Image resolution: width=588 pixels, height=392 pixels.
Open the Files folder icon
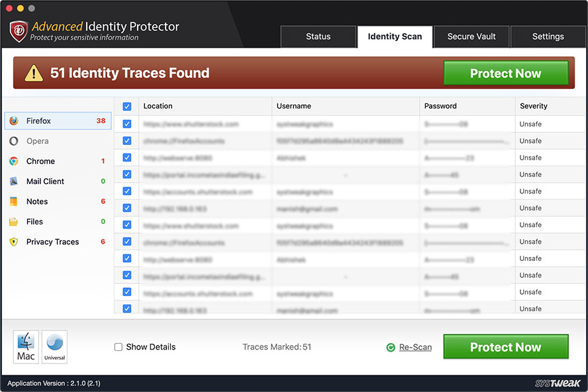click(14, 222)
